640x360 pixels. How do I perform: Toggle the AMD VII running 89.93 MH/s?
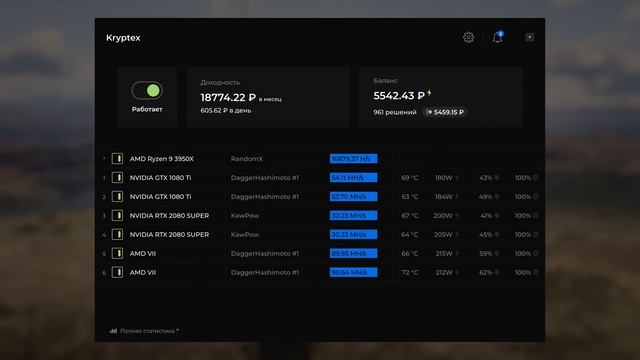(x=118, y=253)
